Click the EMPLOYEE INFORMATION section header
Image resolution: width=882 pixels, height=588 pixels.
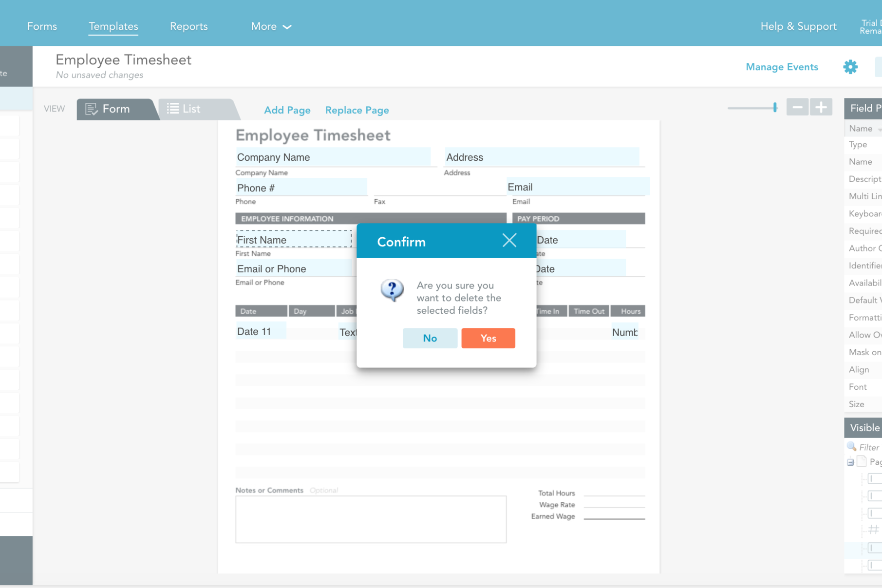(x=371, y=218)
